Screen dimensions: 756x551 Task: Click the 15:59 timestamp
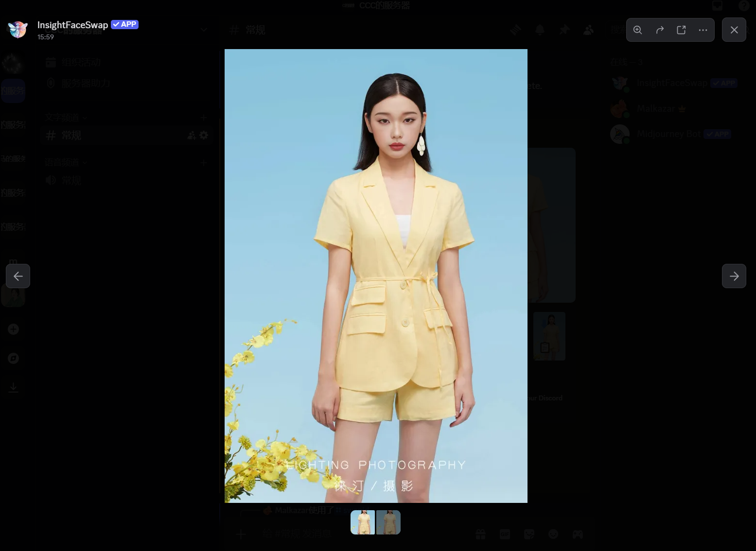[x=46, y=37]
